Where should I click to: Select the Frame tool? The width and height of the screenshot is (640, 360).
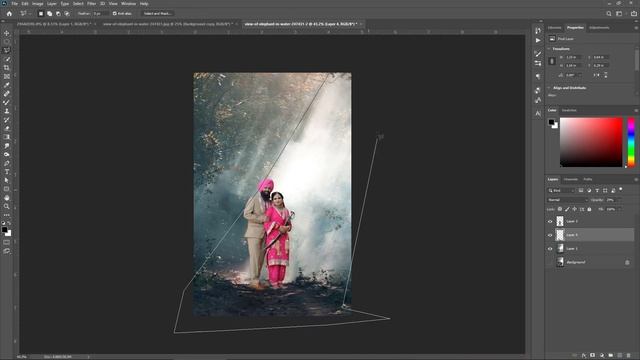(7, 76)
